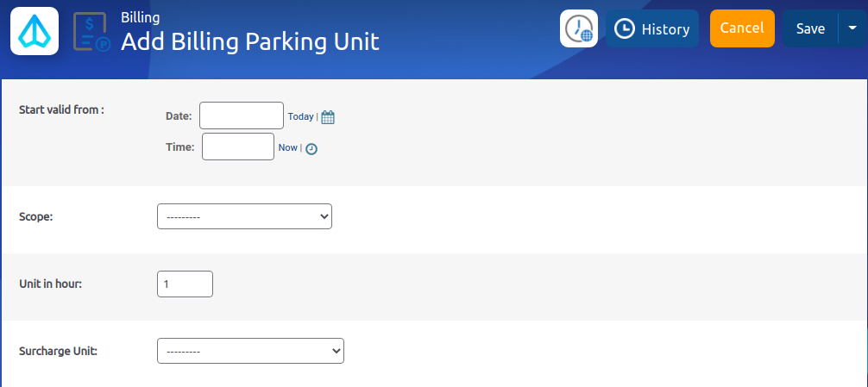This screenshot has width=868, height=387.
Task: Click the Unit in hour label
Action: pos(50,284)
